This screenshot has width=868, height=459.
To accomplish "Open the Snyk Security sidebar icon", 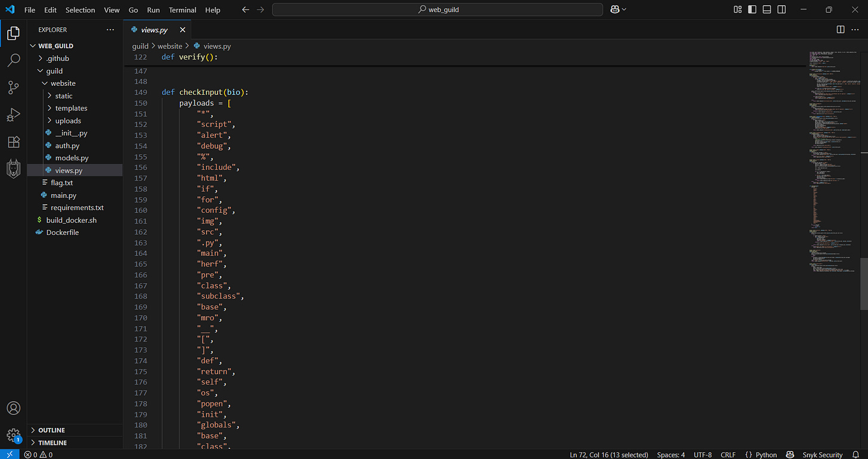I will coord(13,169).
